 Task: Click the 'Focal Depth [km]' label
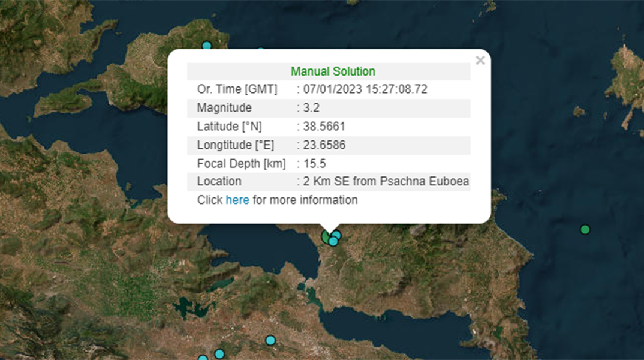pos(241,163)
